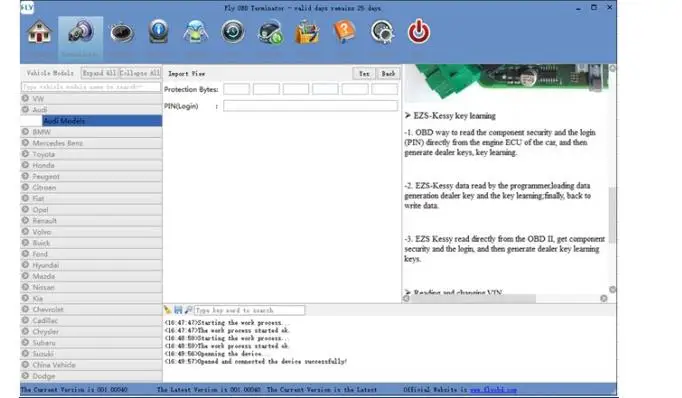Click the Yes button
The width and height of the screenshot is (682, 398).
pos(364,74)
